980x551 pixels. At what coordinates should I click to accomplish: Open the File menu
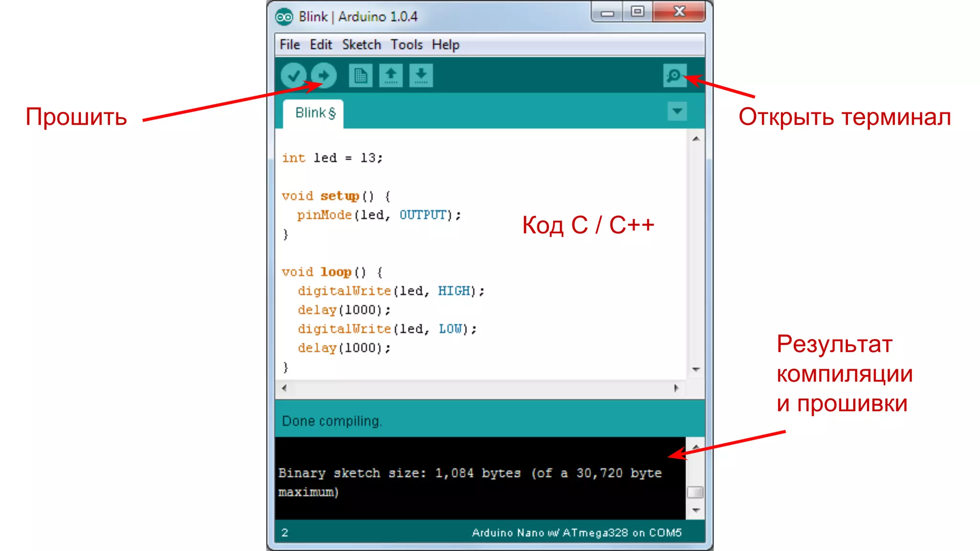(x=290, y=45)
